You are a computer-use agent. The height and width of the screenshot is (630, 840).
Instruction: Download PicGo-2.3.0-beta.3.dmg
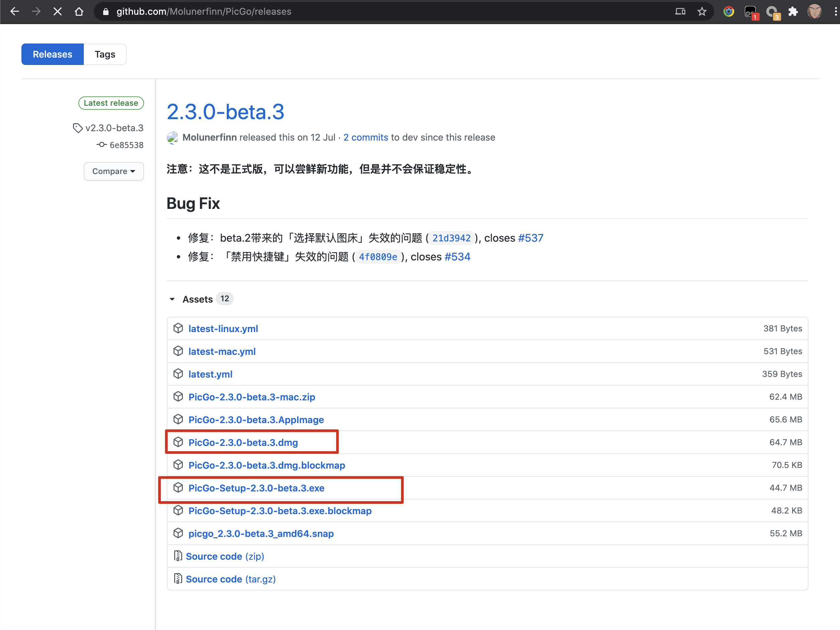click(243, 443)
